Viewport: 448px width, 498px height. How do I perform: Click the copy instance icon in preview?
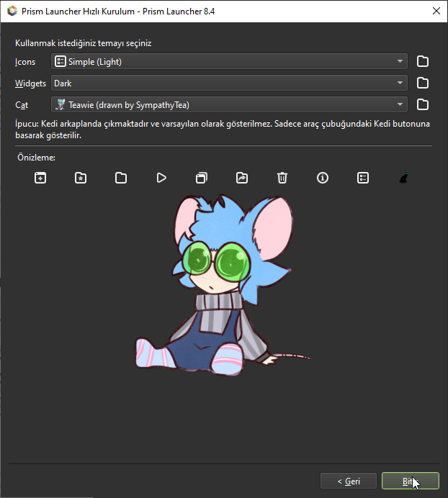[x=202, y=178]
